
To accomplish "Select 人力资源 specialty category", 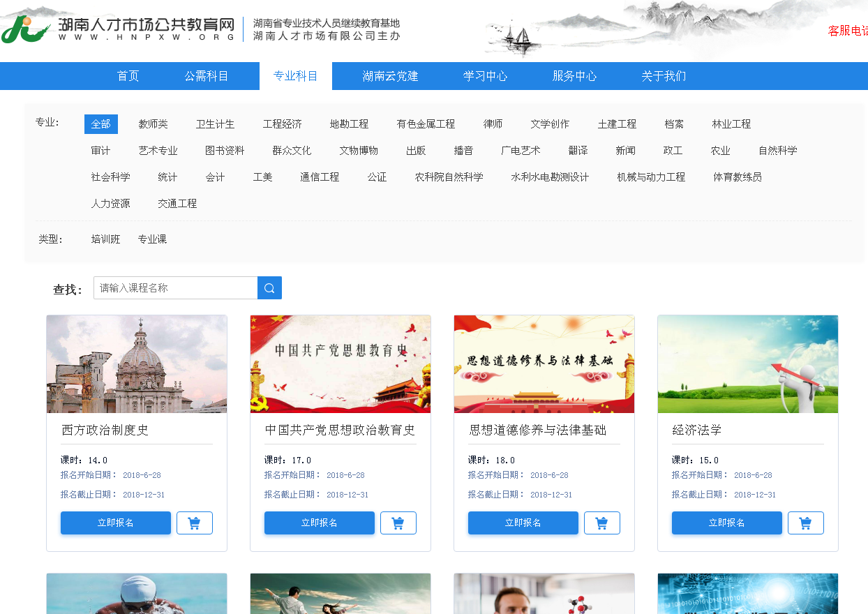I will (110, 204).
